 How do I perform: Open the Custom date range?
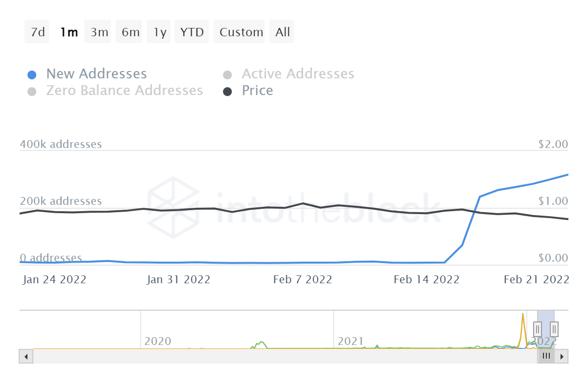click(x=240, y=31)
